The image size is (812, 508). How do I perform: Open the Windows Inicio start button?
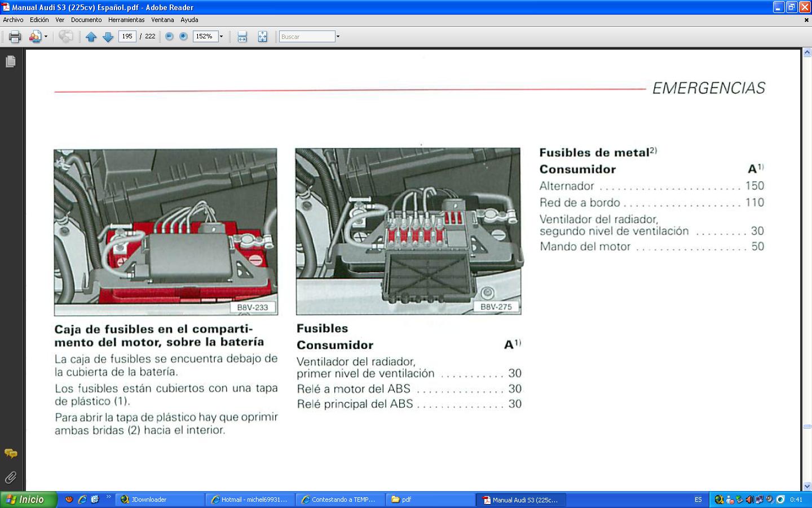click(x=28, y=500)
